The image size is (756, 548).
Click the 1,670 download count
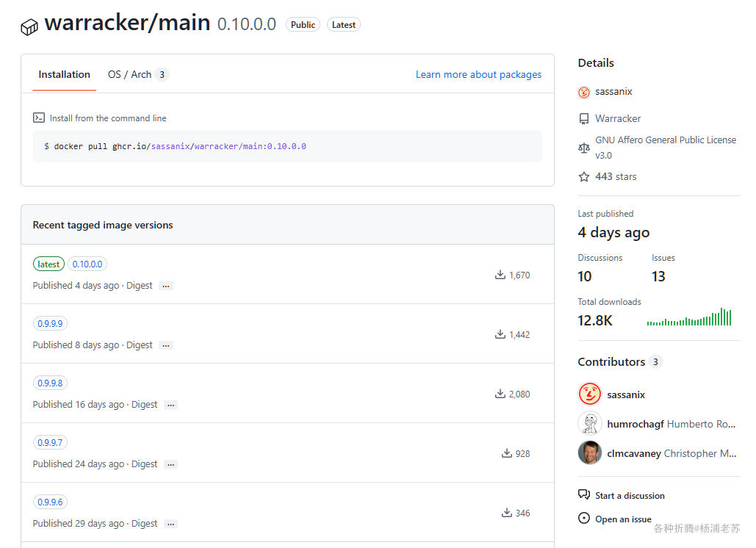[x=519, y=275]
